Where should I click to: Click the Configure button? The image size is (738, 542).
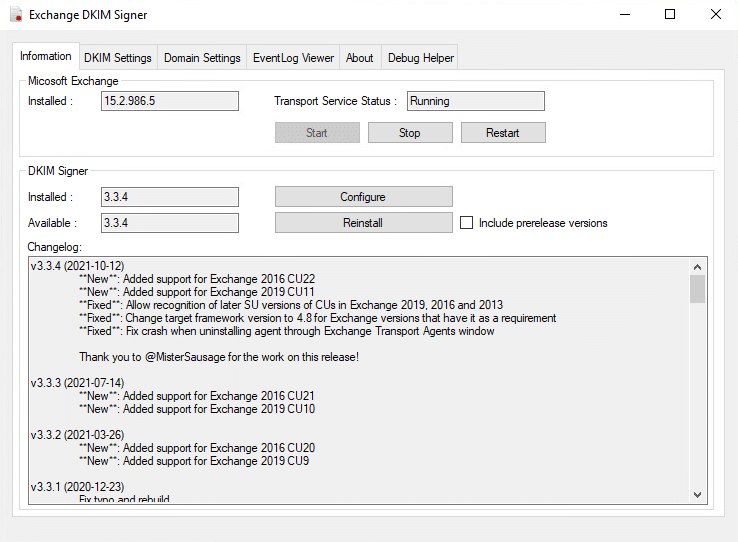click(x=364, y=197)
